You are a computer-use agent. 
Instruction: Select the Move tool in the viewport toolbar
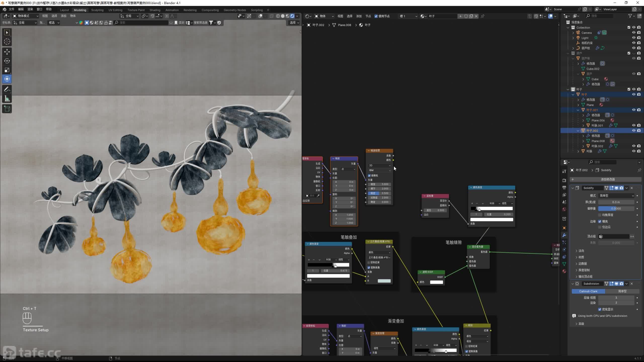click(x=7, y=52)
